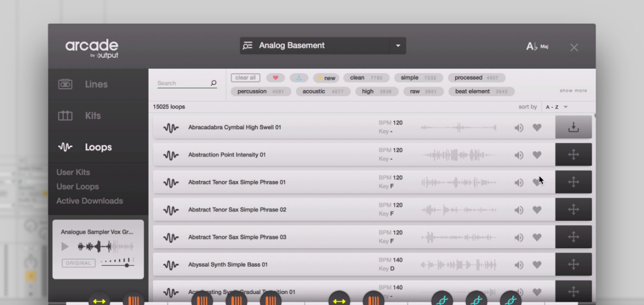The image size is (644, 305).
Task: Favorite Abstraction Point Intensity 01 loop
Action: [x=537, y=155]
